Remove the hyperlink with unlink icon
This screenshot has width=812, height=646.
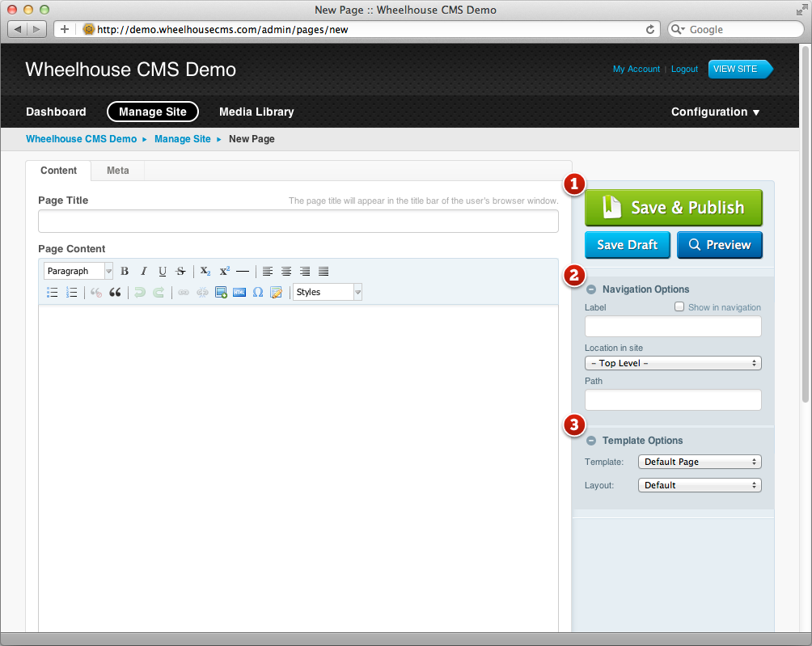click(x=202, y=293)
